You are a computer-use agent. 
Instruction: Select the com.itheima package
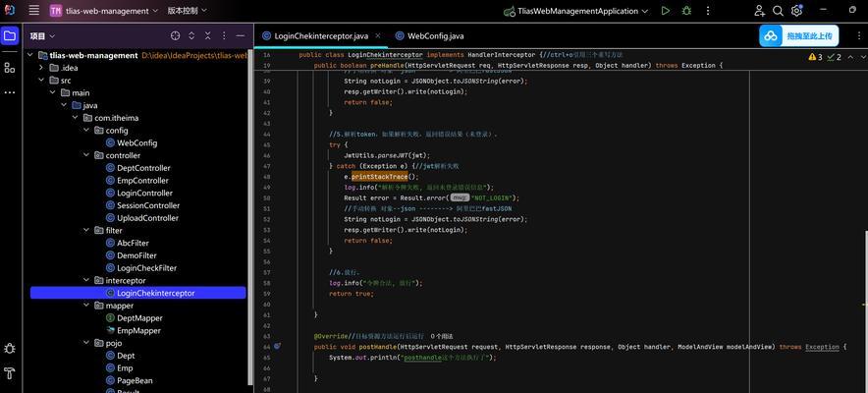pyautogui.click(x=111, y=118)
